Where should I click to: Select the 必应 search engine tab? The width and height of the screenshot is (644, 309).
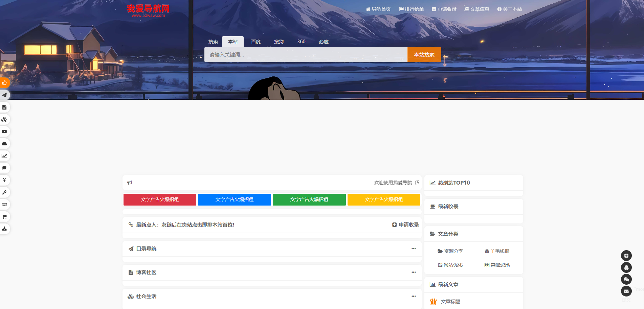pyautogui.click(x=324, y=42)
